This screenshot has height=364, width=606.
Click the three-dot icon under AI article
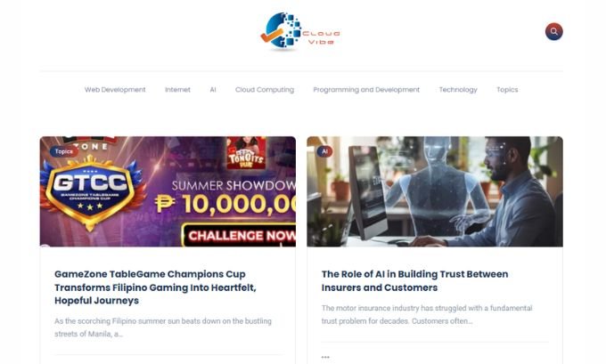coord(325,357)
